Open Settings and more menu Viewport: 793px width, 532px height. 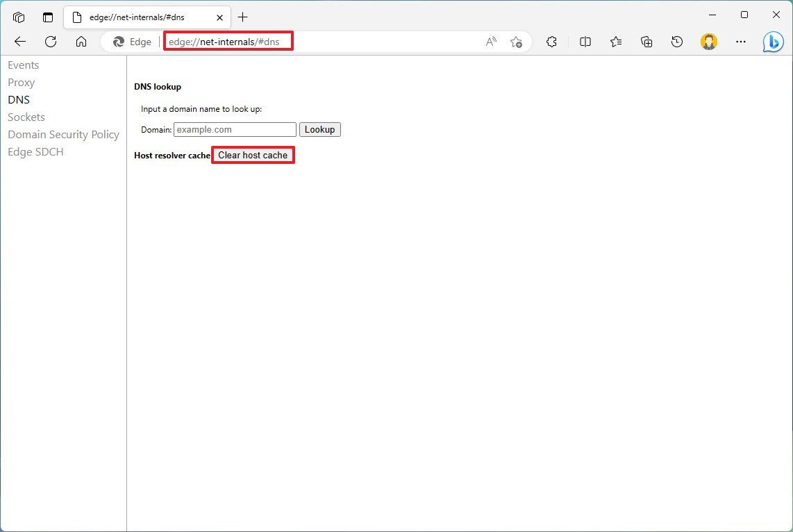pyautogui.click(x=741, y=42)
